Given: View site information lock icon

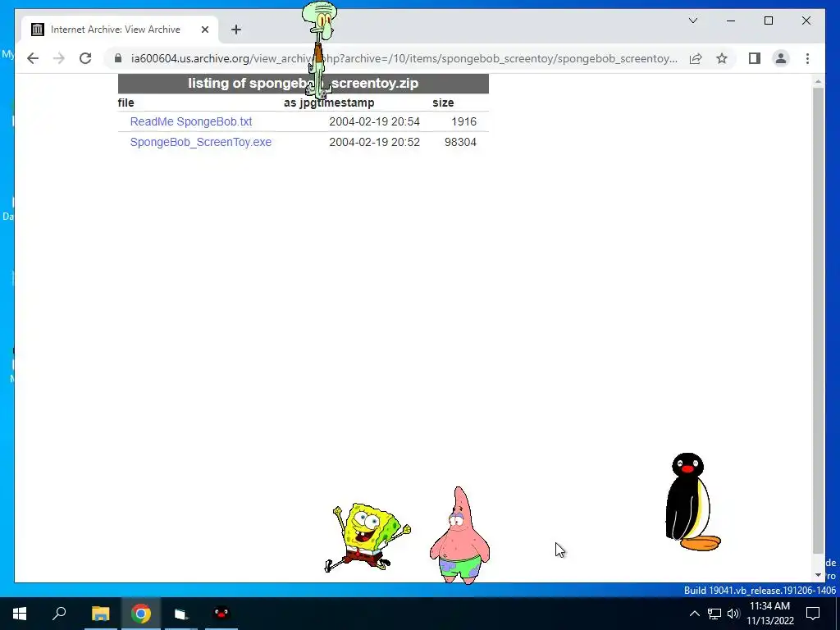Looking at the screenshot, I should (x=118, y=58).
